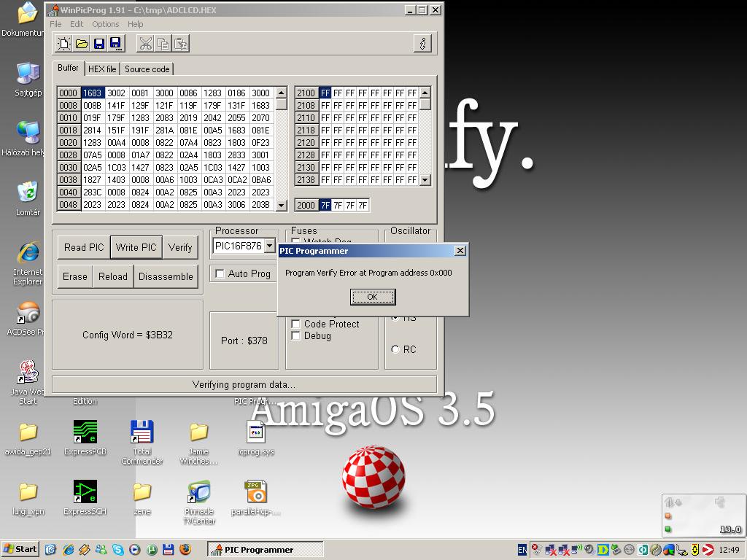This screenshot has height=560, width=747.
Task: Click the uTorrent quick launch icon
Action: click(152, 550)
